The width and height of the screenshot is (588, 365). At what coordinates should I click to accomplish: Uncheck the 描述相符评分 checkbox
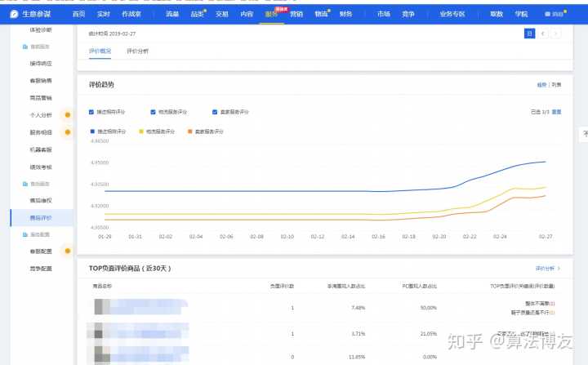click(91, 112)
